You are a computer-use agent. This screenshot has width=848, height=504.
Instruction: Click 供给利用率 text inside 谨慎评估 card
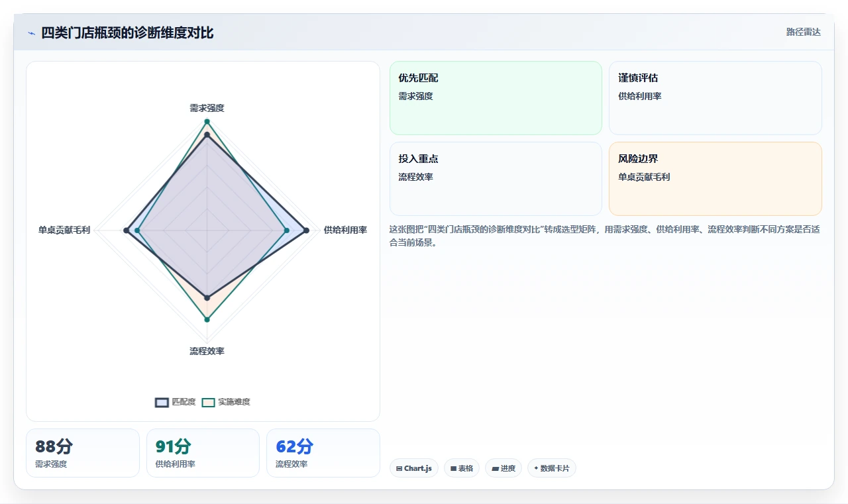click(640, 96)
